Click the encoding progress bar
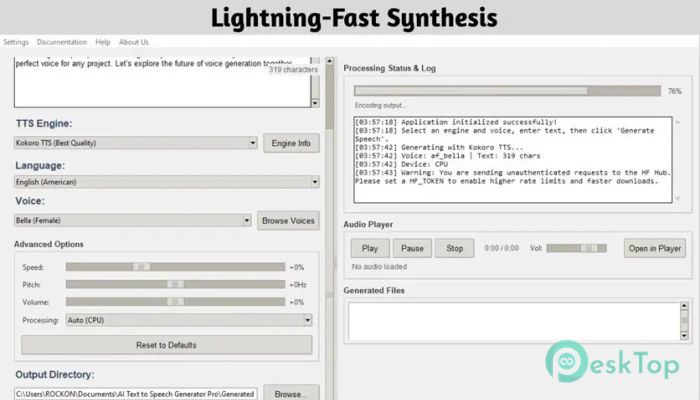The width and height of the screenshot is (700, 400). [507, 91]
